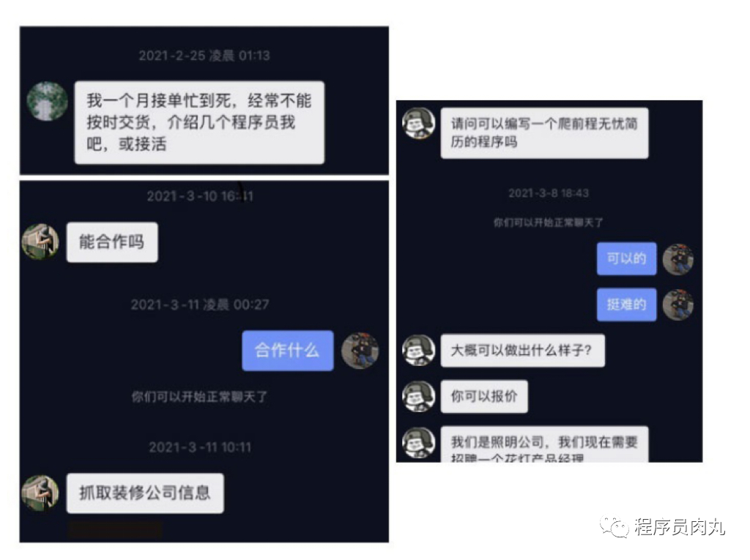Image resolution: width=750 pixels, height=560 pixels.
Task: Select the blue 合作什么 bubble
Action: [287, 351]
